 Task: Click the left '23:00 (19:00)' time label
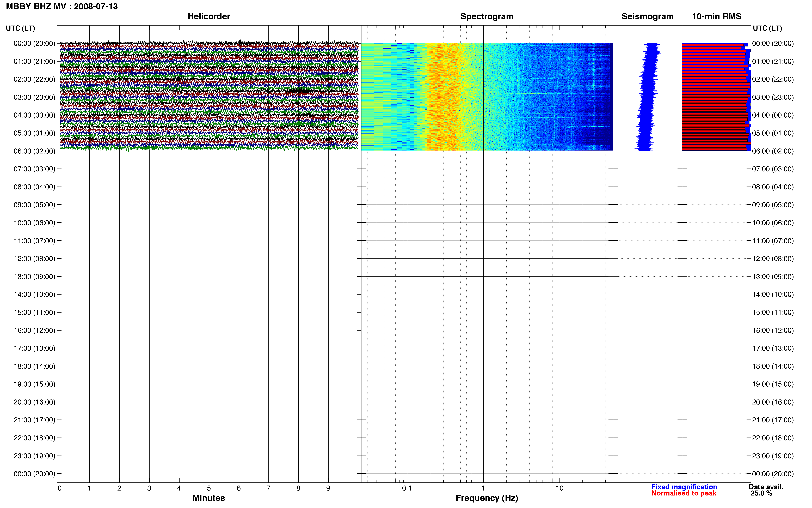click(x=34, y=456)
